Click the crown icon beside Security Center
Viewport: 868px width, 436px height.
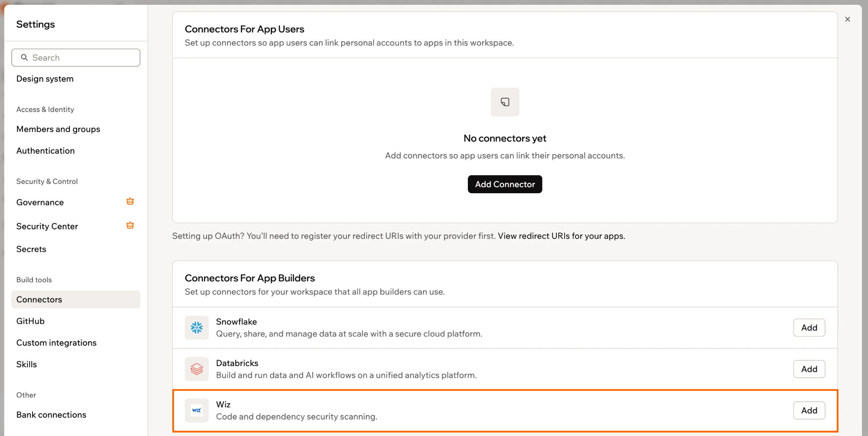(x=130, y=225)
